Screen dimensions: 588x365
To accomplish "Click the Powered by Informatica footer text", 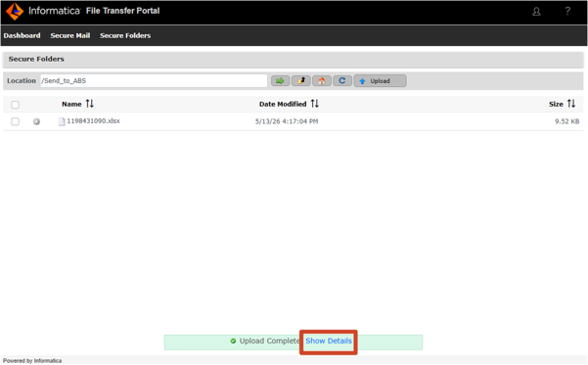I will tap(32, 361).
